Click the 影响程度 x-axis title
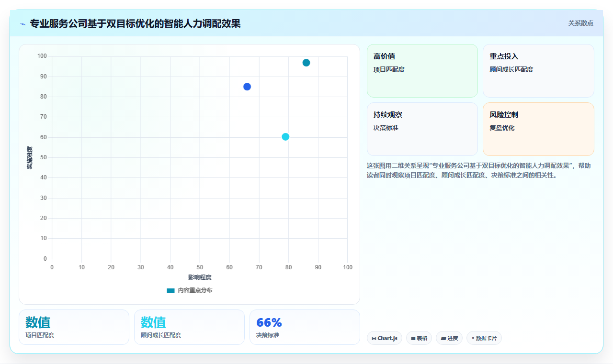Viewport: 613px width, 364px height. tap(200, 277)
